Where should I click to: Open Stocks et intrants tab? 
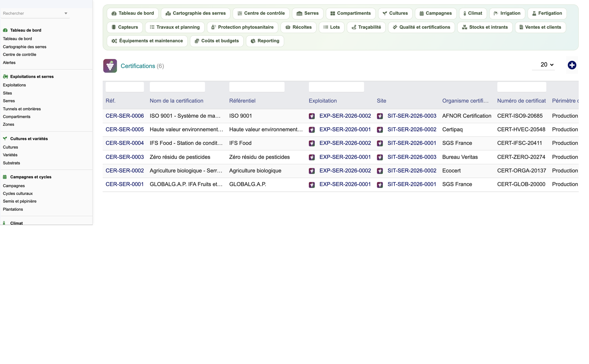point(485,27)
